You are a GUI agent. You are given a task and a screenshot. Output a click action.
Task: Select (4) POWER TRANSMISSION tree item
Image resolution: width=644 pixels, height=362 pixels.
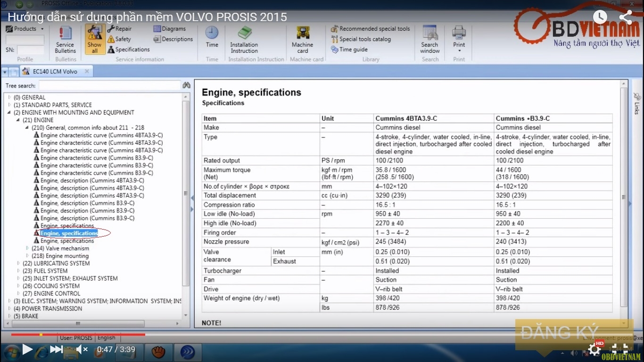(x=48, y=309)
